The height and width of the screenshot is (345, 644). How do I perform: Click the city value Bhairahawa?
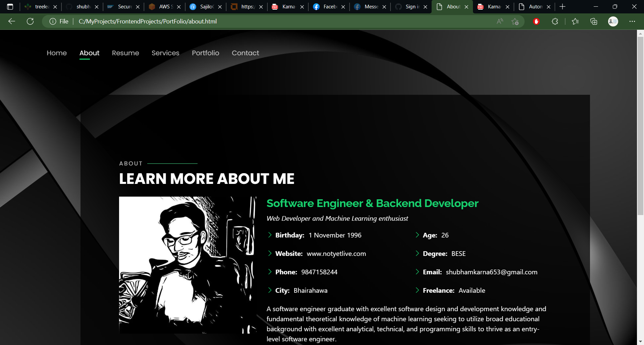311,290
